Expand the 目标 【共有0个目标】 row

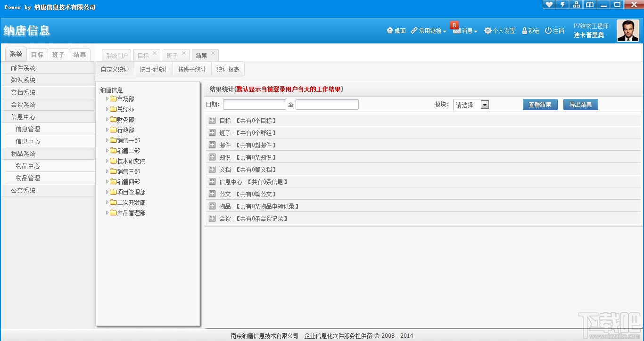point(212,121)
